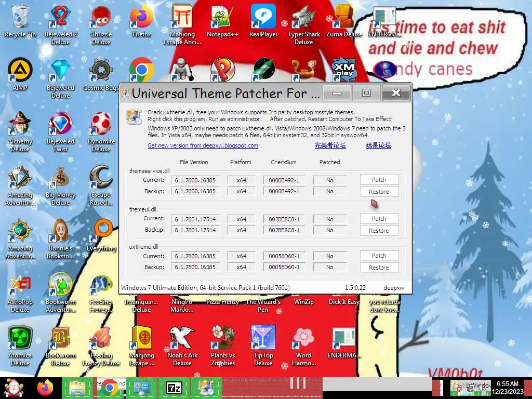Open The Wizard's Pen desktop shortcut label

[x=263, y=305]
